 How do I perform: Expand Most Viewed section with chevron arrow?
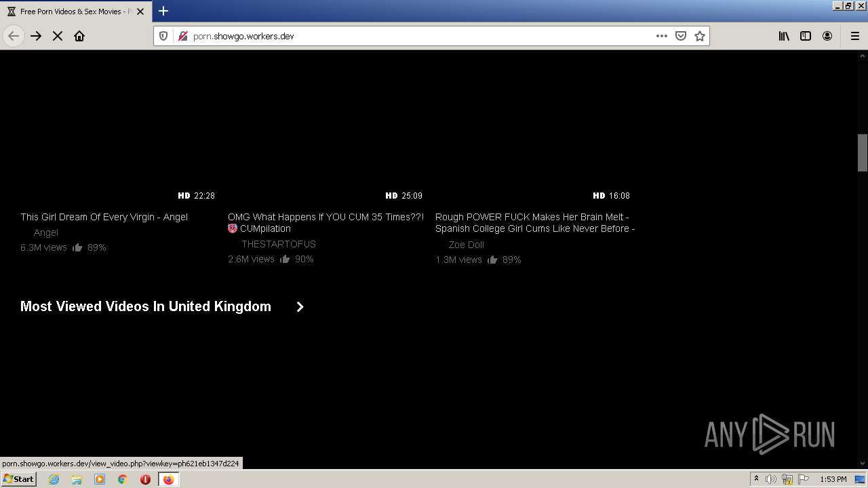click(x=300, y=307)
